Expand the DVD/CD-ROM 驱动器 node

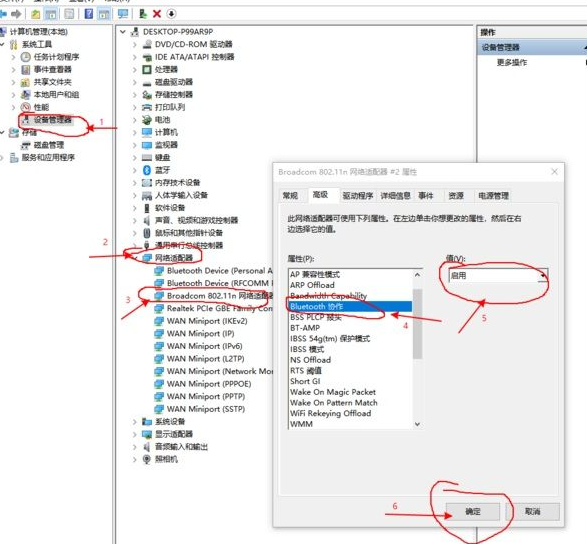click(x=134, y=44)
